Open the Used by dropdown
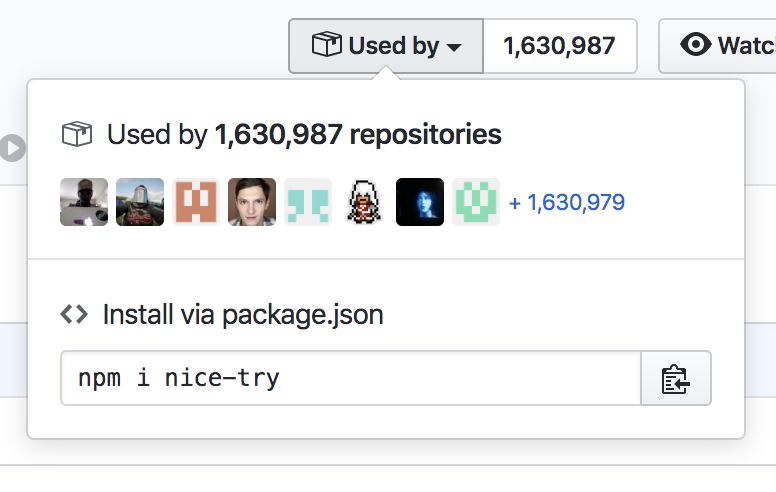This screenshot has width=776, height=492. pos(385,46)
